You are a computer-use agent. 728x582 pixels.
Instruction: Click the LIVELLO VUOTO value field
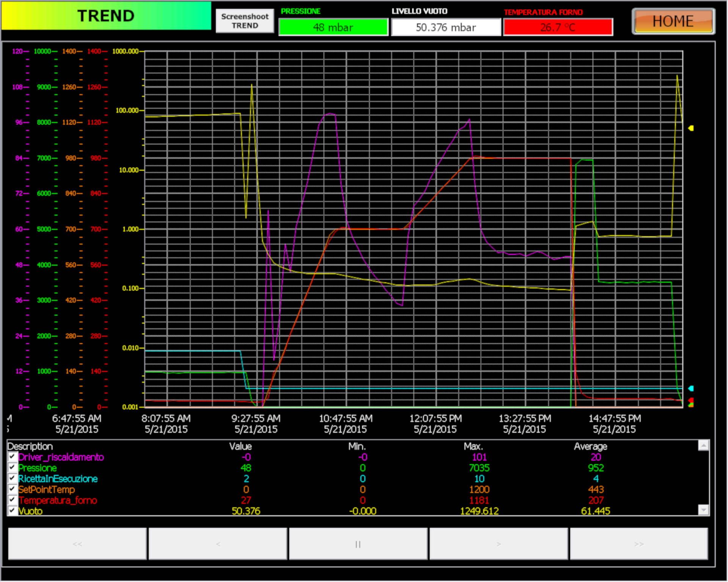[x=446, y=27]
